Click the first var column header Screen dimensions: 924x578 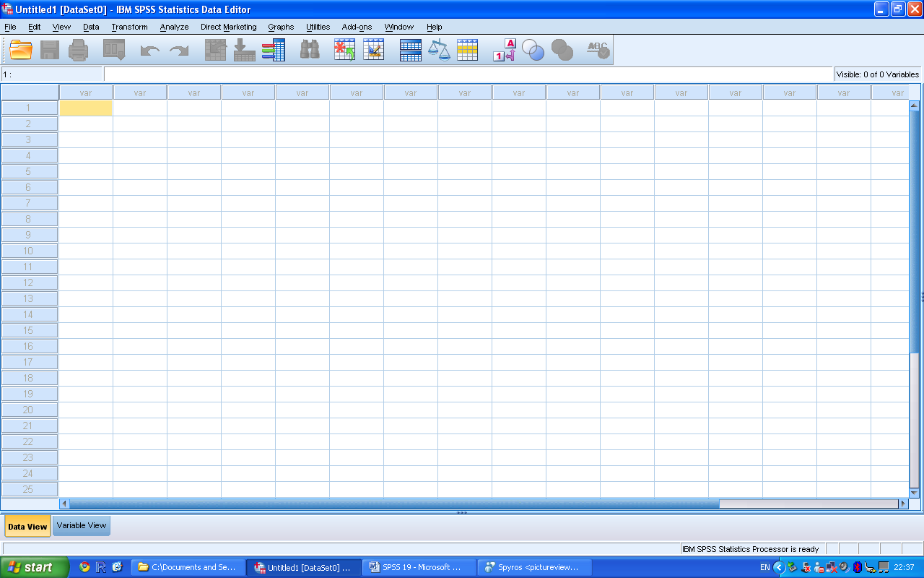86,92
